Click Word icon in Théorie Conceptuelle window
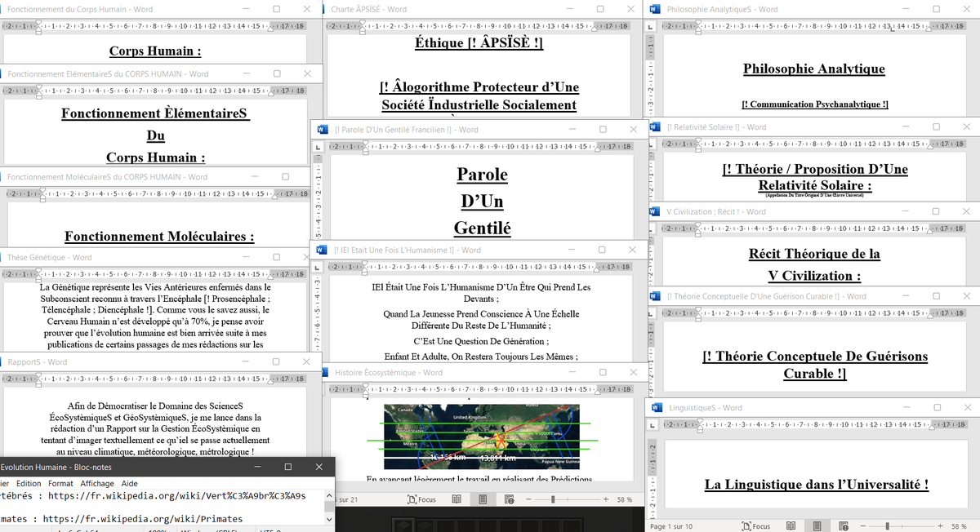The image size is (980, 532). coord(655,296)
